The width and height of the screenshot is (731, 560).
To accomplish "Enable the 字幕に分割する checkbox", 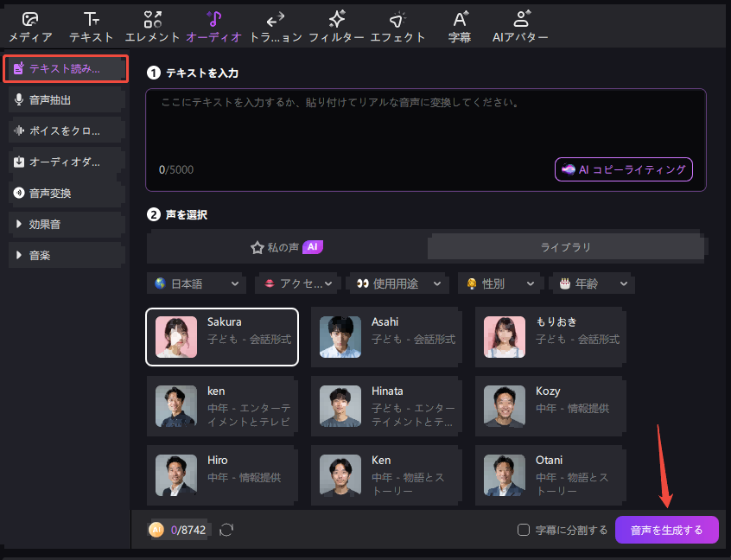I will 523,530.
